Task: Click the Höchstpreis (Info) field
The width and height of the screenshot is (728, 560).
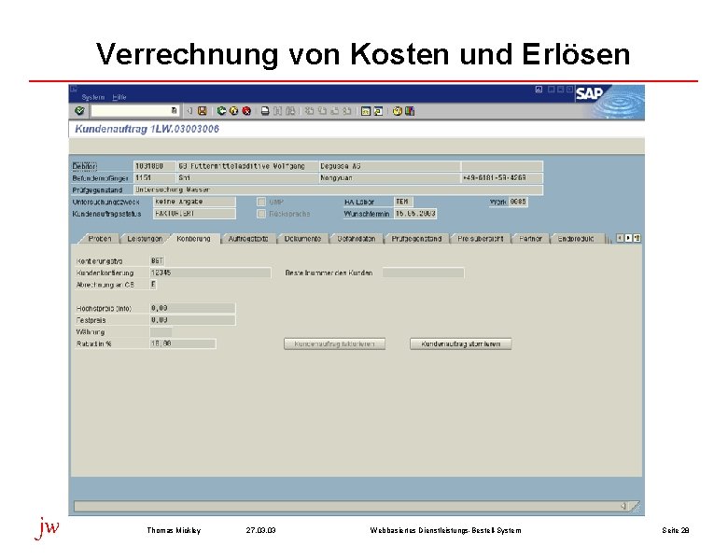Action: 192,308
